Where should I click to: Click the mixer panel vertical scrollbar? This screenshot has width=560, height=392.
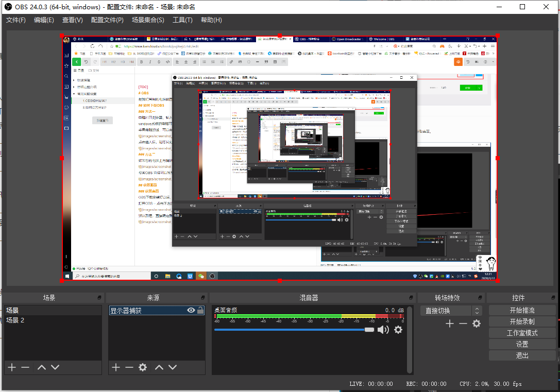coord(410,339)
